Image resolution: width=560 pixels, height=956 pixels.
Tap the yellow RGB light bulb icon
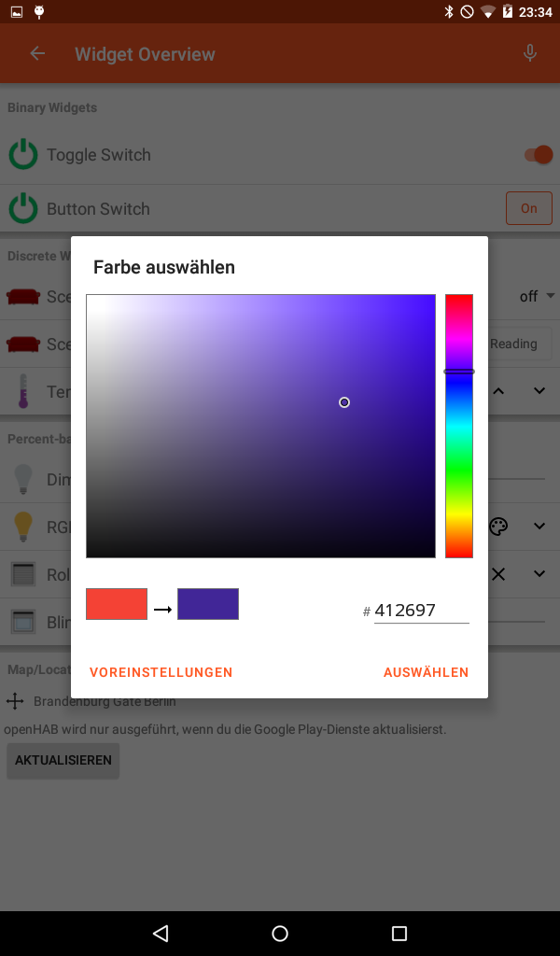pyautogui.click(x=23, y=527)
